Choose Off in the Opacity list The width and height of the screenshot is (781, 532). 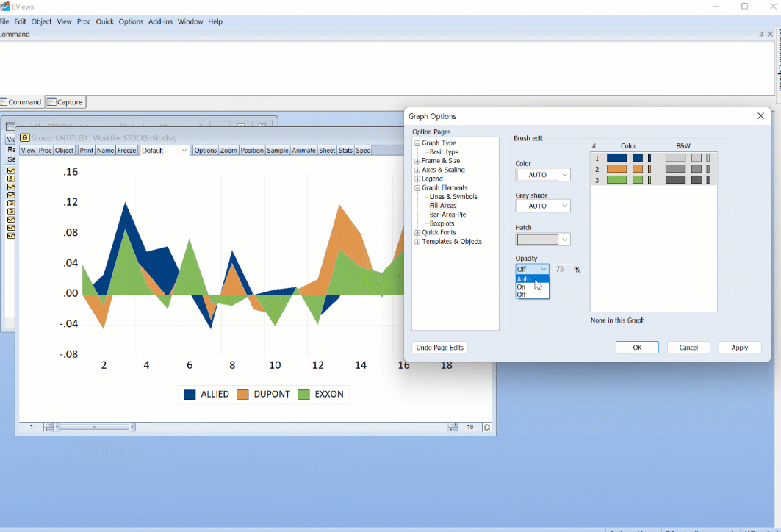pos(533,295)
